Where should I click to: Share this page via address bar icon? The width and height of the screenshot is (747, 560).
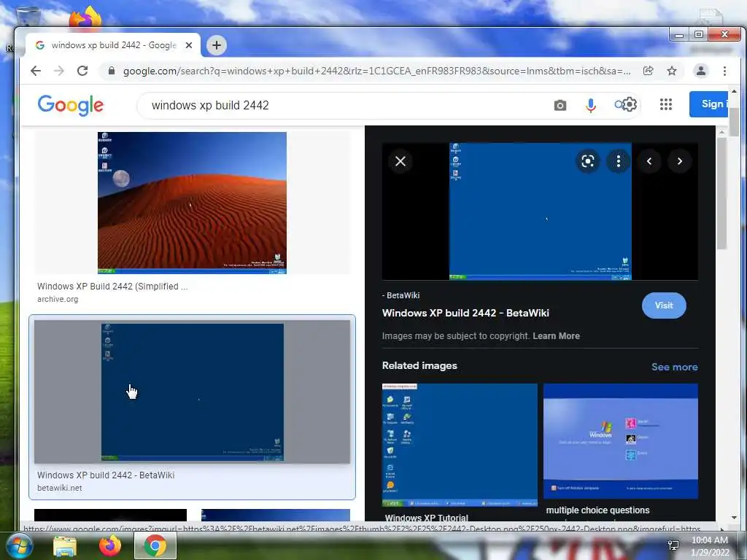[x=649, y=71]
